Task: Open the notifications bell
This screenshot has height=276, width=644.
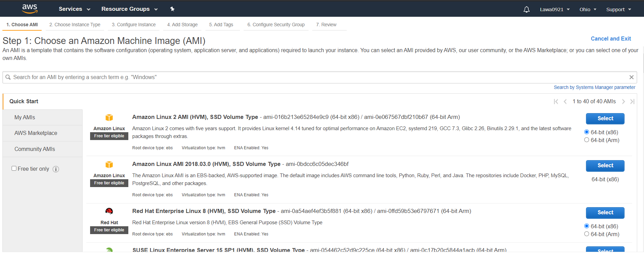Action: pyautogui.click(x=527, y=10)
